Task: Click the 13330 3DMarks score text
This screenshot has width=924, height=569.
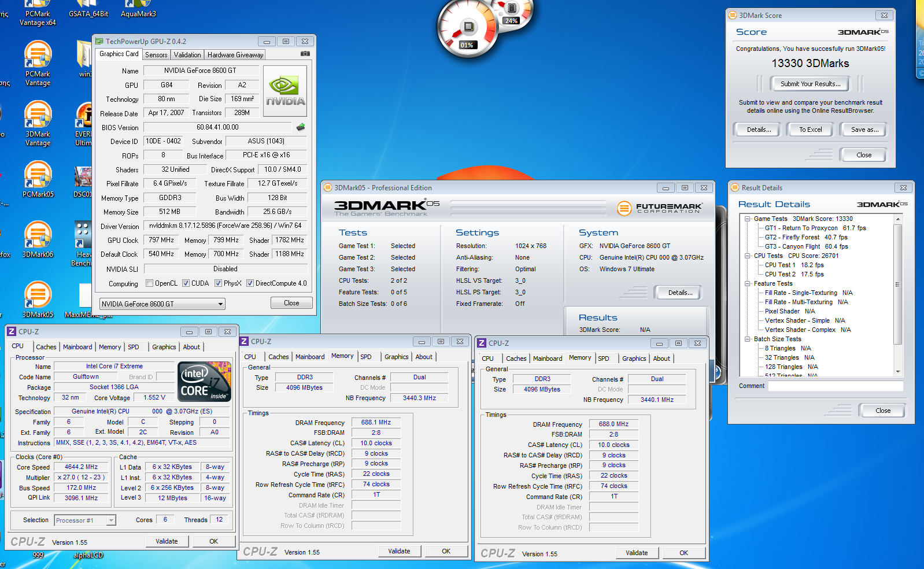Action: click(810, 64)
